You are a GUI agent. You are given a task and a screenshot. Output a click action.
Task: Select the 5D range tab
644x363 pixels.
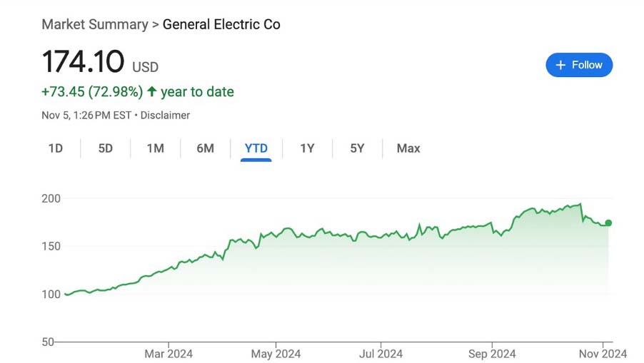click(x=106, y=148)
